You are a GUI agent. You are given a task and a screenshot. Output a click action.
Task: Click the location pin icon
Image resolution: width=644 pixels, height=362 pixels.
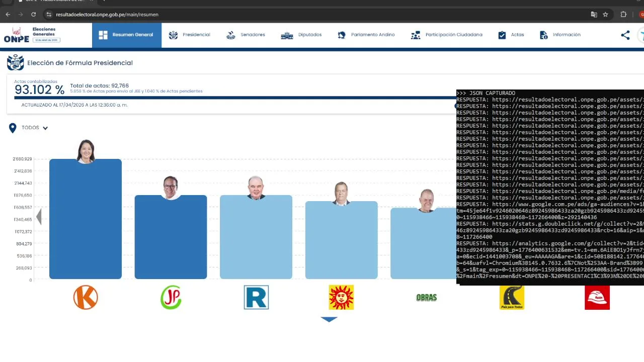13,128
